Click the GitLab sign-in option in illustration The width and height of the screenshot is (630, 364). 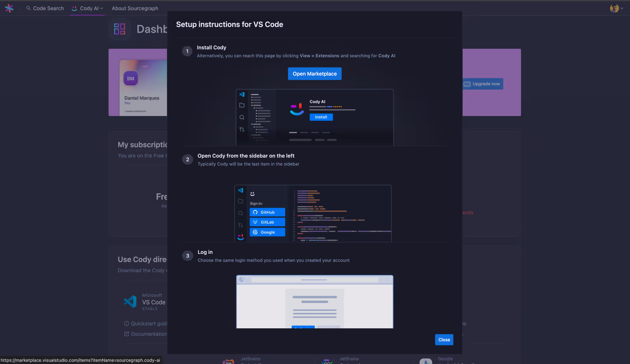tap(267, 222)
